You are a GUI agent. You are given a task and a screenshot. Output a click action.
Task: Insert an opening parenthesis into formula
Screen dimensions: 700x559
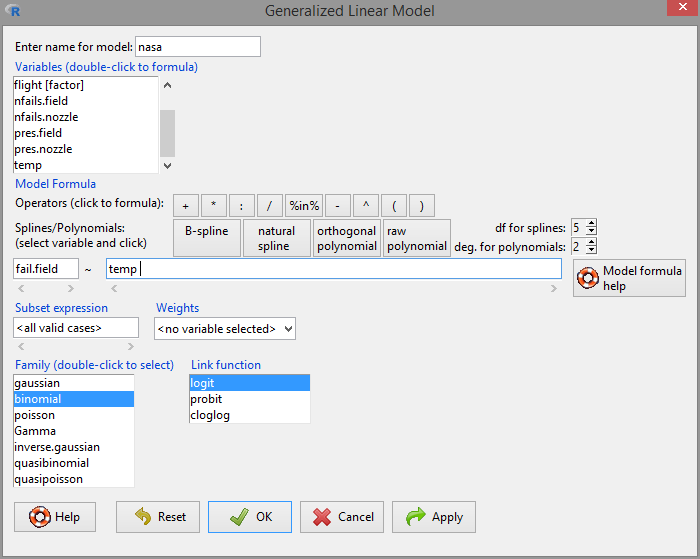(394, 206)
